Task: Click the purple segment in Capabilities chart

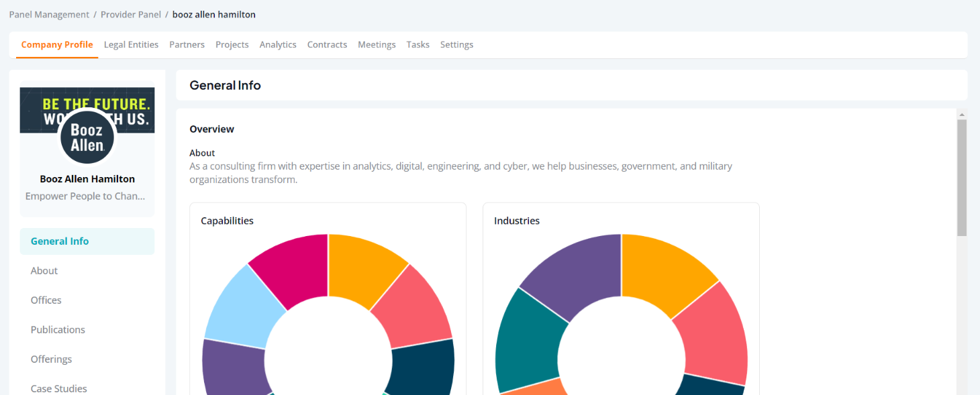Action: click(x=236, y=367)
